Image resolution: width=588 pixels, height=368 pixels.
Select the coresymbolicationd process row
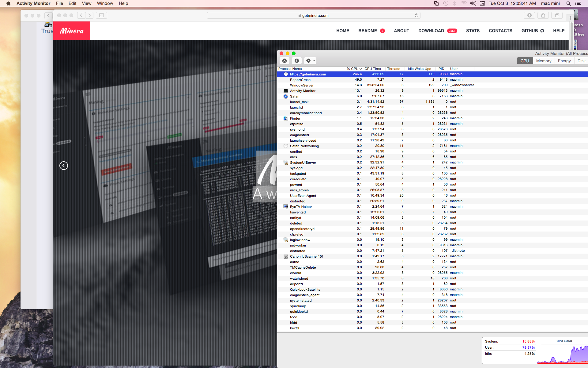tap(432, 113)
